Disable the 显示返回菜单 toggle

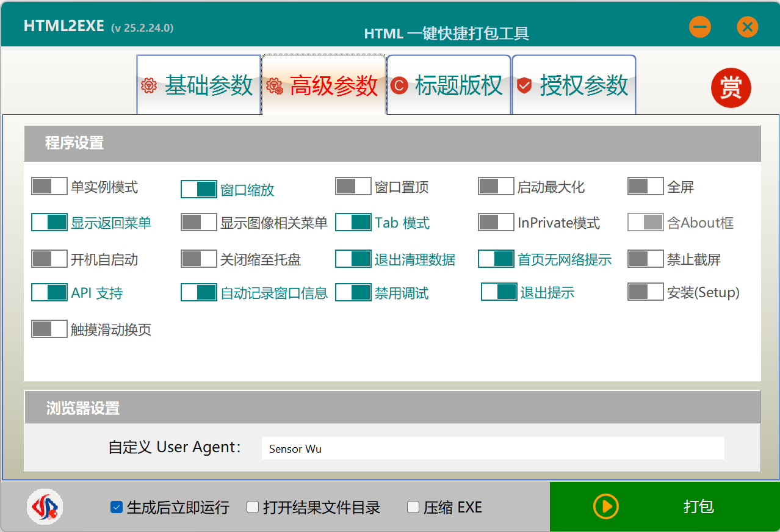[49, 222]
